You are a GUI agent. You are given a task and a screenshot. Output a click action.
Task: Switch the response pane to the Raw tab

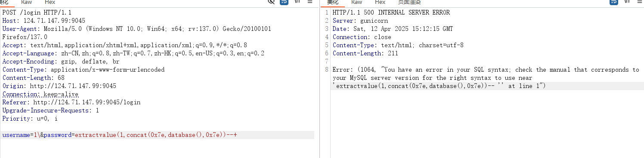pos(356,2)
